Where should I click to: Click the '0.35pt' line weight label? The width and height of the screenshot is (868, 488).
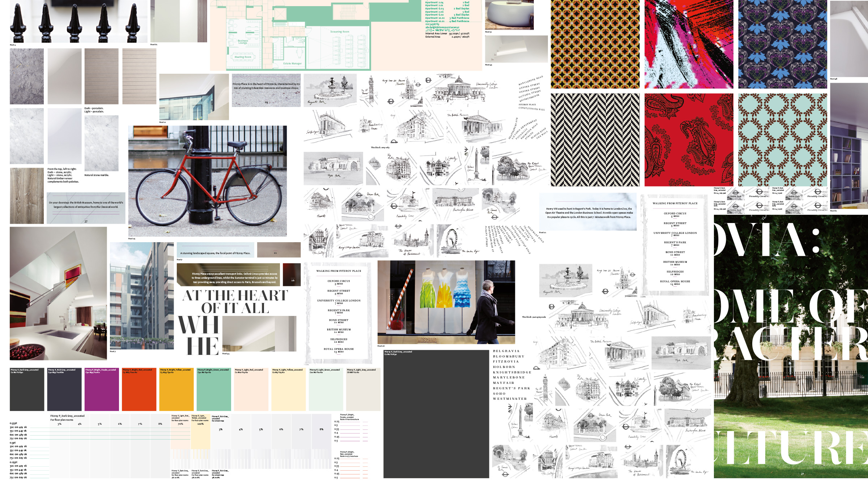point(13,423)
